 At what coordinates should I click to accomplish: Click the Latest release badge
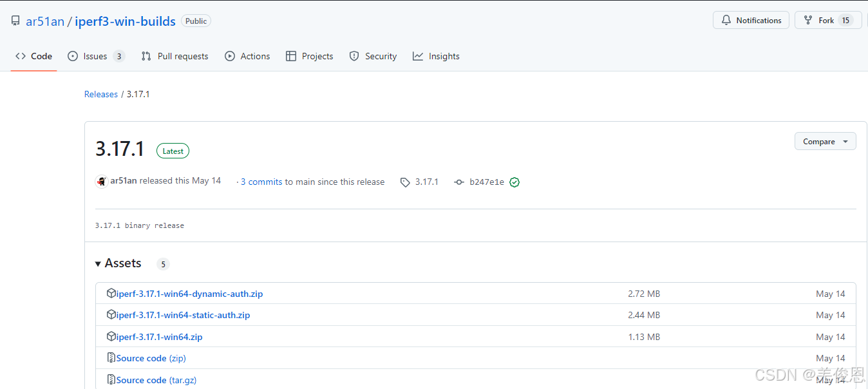coord(173,151)
